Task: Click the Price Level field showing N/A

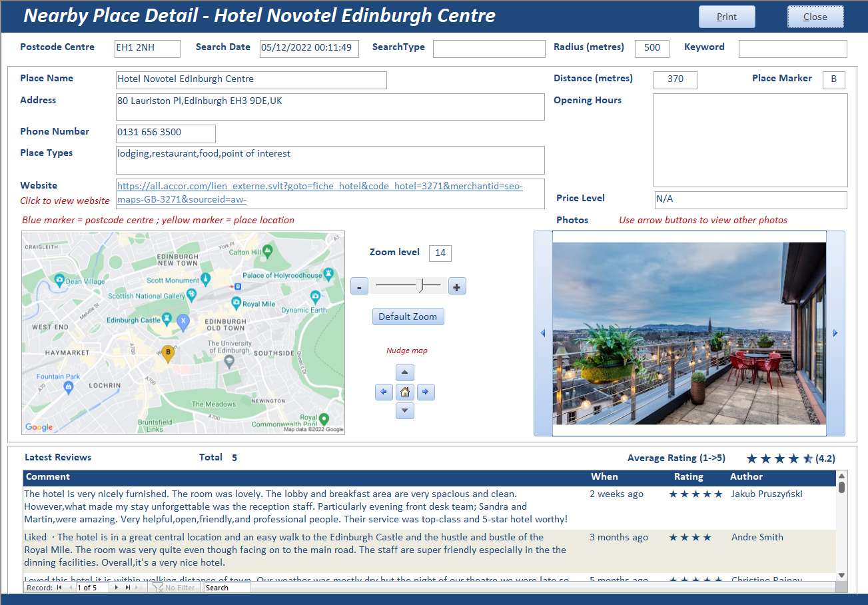Action: pyautogui.click(x=751, y=200)
